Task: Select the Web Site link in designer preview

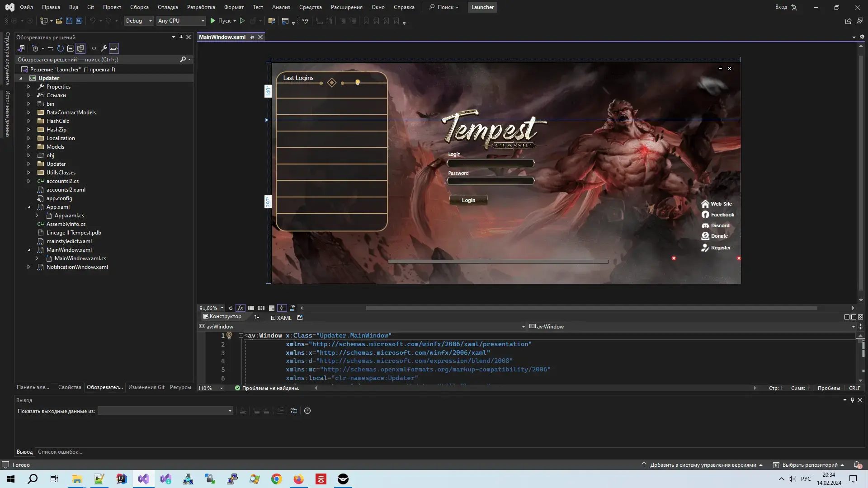Action: click(x=717, y=204)
